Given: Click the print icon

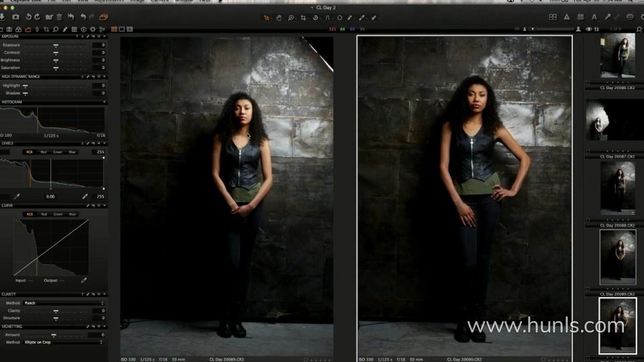Looking at the screenshot, I should pos(630,17).
